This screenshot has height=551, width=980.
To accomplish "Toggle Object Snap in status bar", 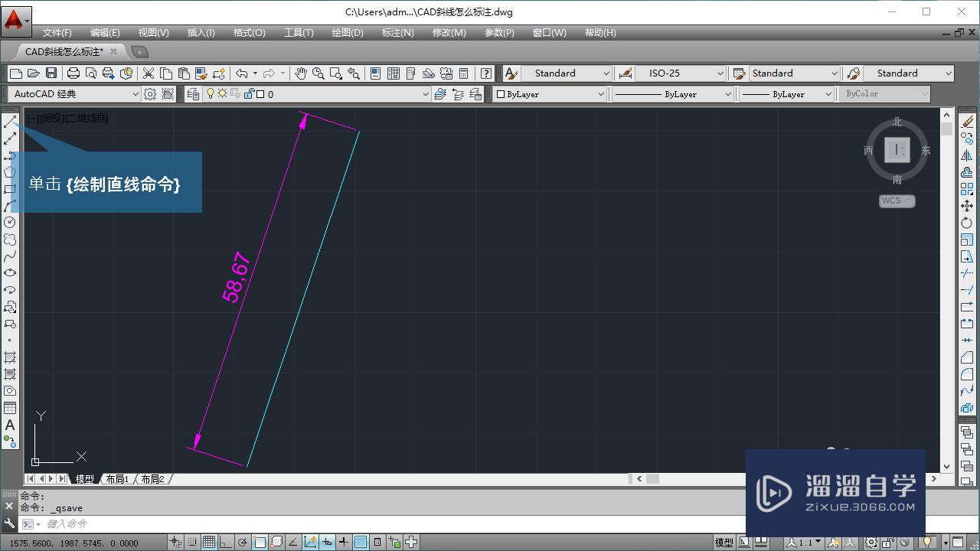I will (260, 543).
